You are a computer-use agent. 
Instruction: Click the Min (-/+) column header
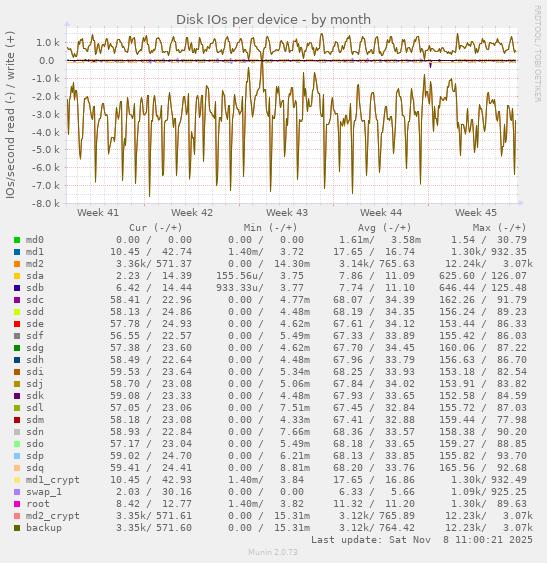coord(270,228)
